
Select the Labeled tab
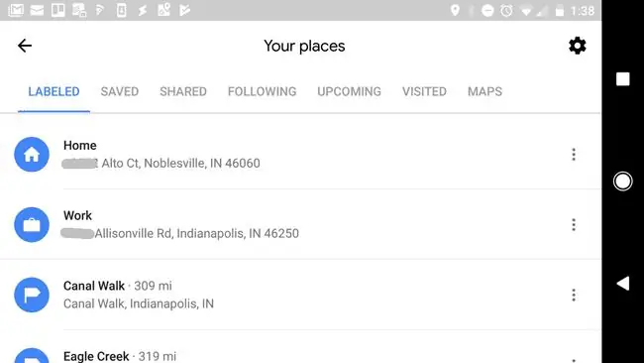[54, 91]
